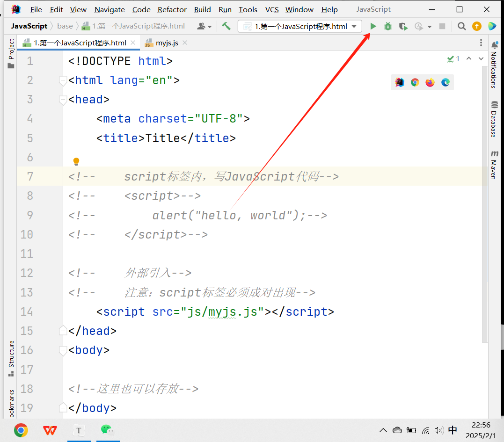504x442 pixels.
Task: Close the myjs.js editor tab
Action: pyautogui.click(x=185, y=43)
